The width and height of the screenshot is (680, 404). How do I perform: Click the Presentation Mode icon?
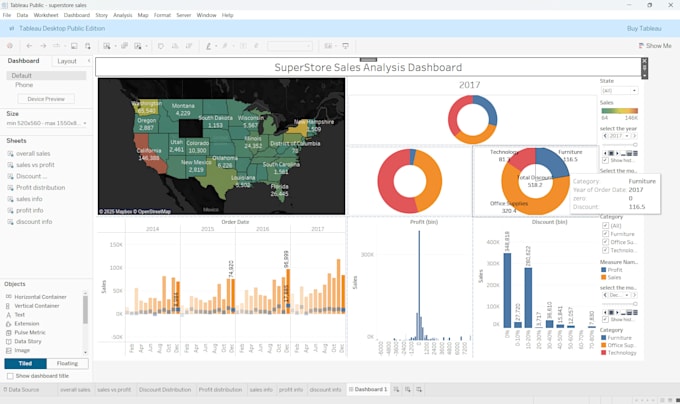pos(346,46)
